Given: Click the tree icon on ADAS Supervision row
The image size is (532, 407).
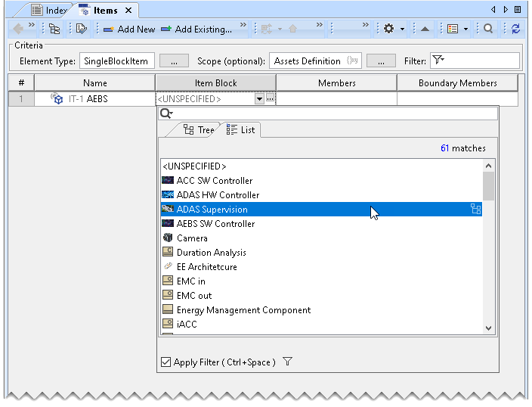Looking at the screenshot, I should 475,210.
